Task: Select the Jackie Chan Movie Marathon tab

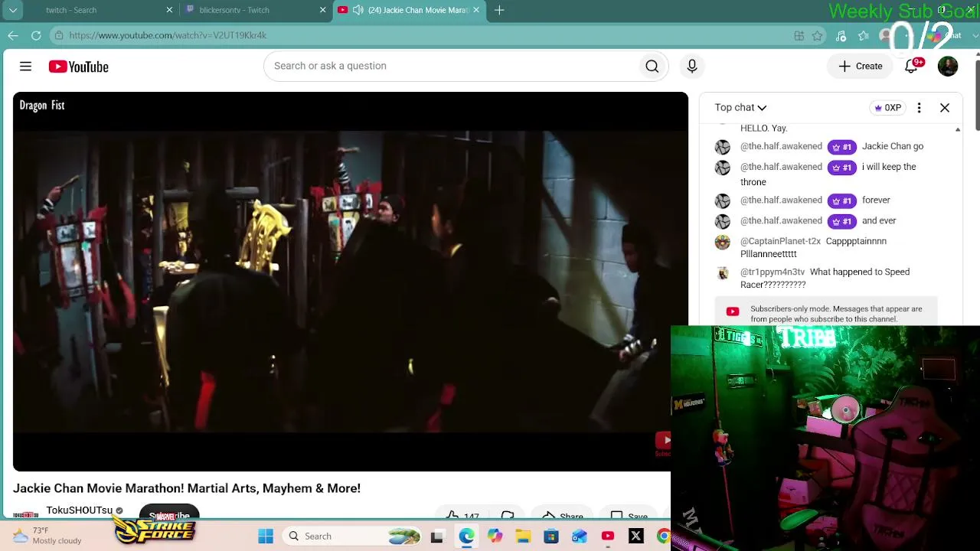Action: (410, 10)
